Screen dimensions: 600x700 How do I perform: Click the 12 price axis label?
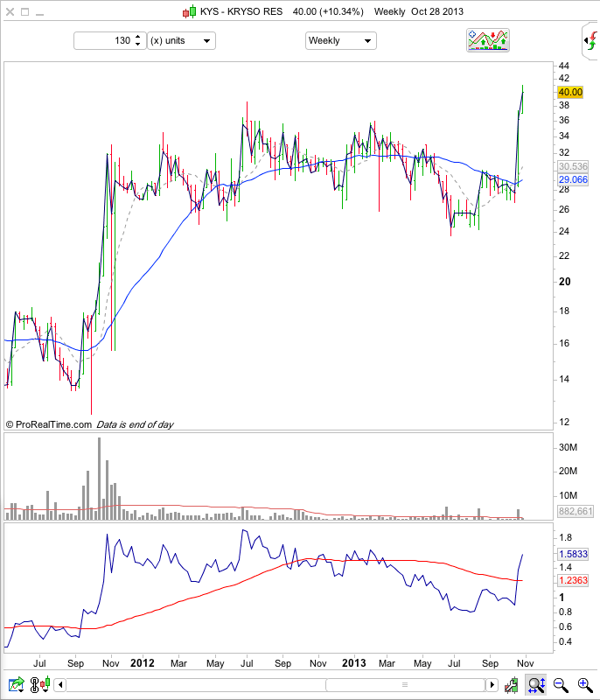coord(564,422)
